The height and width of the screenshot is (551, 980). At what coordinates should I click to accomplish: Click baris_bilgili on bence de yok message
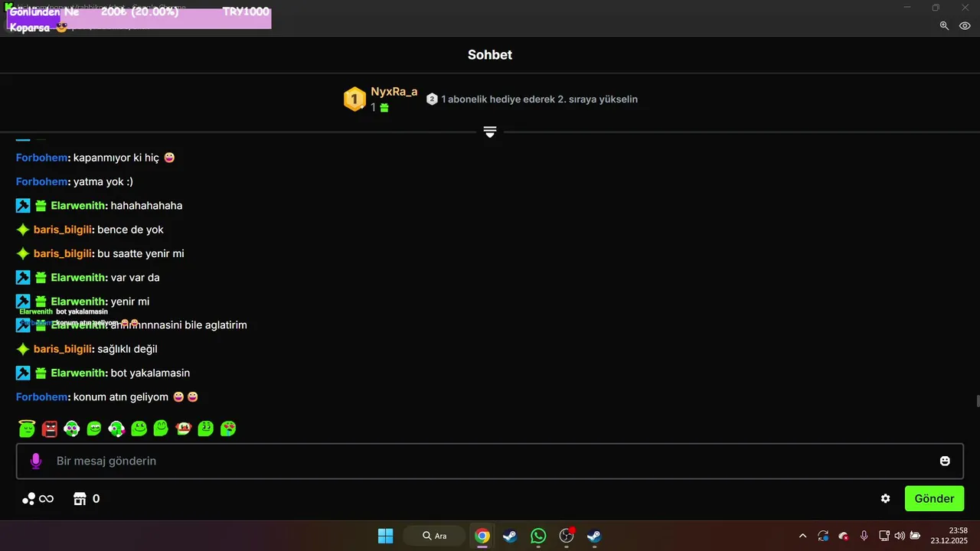coord(63,230)
